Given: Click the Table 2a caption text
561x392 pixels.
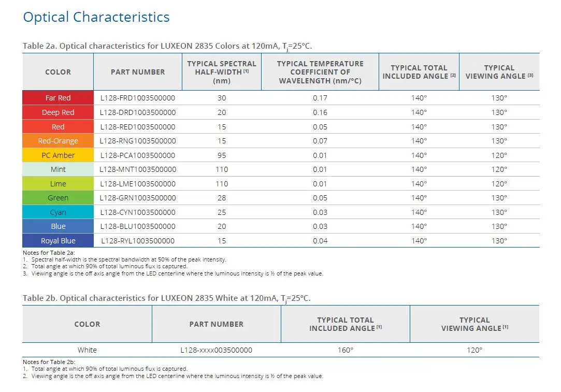Looking at the screenshot, I should click(167, 46).
